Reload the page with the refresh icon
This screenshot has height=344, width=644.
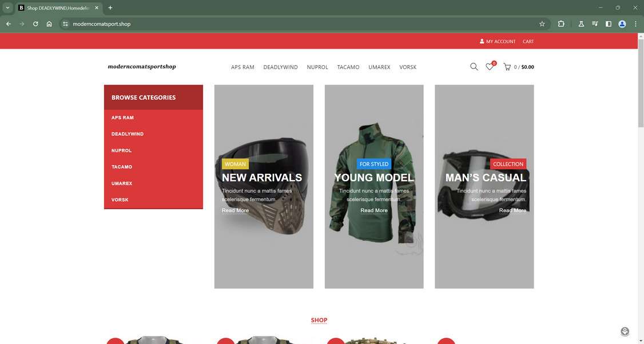point(35,24)
